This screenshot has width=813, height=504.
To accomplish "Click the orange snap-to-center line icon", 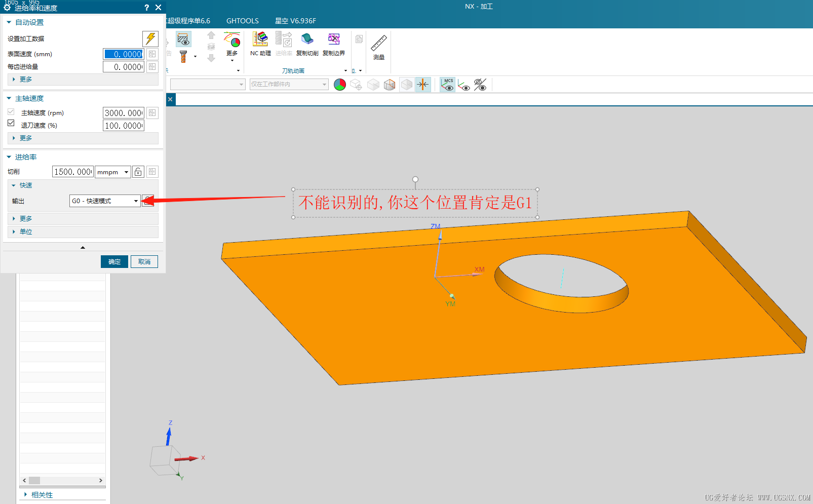I will (423, 85).
